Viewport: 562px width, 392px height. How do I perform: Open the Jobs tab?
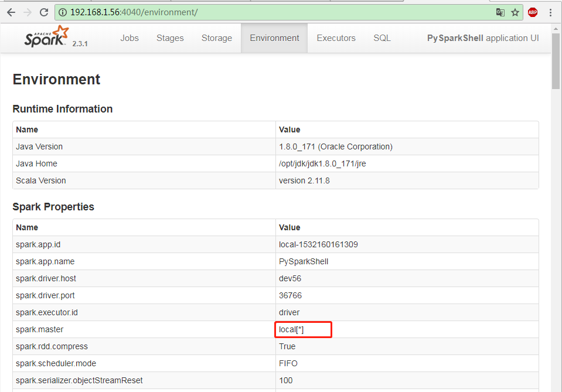click(x=130, y=38)
